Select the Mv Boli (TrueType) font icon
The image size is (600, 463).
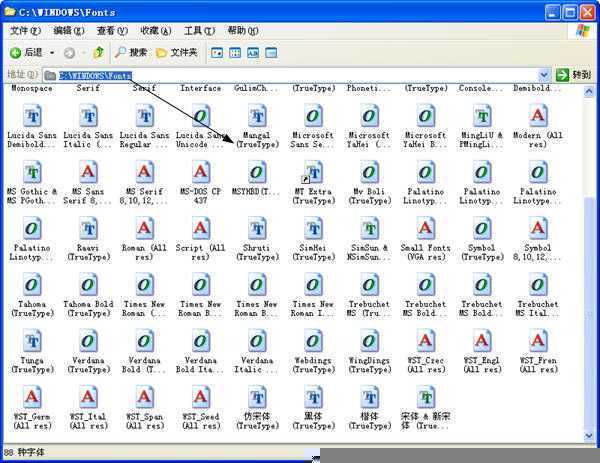(370, 173)
